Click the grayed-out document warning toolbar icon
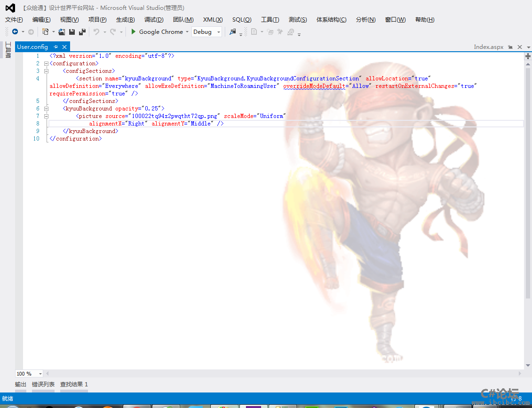 [x=254, y=32]
